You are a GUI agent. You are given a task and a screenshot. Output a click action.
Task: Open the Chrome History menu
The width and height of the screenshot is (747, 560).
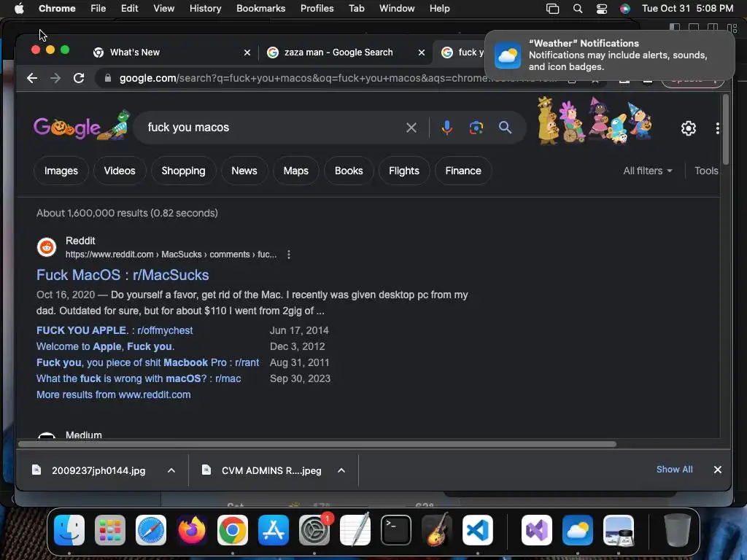pos(205,9)
